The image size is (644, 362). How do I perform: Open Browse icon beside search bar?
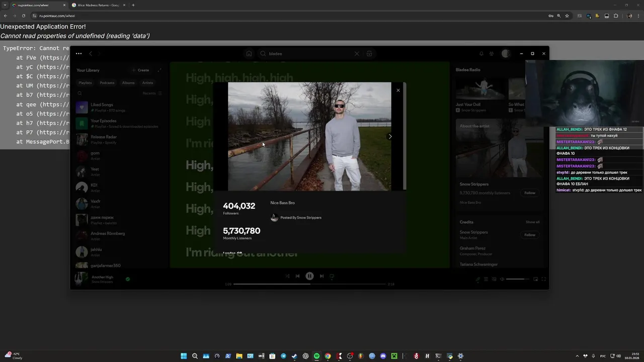click(369, 54)
